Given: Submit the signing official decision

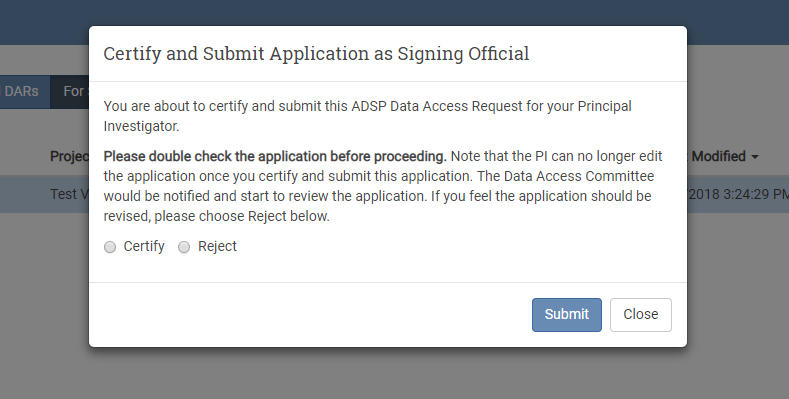Looking at the screenshot, I should tap(567, 315).
